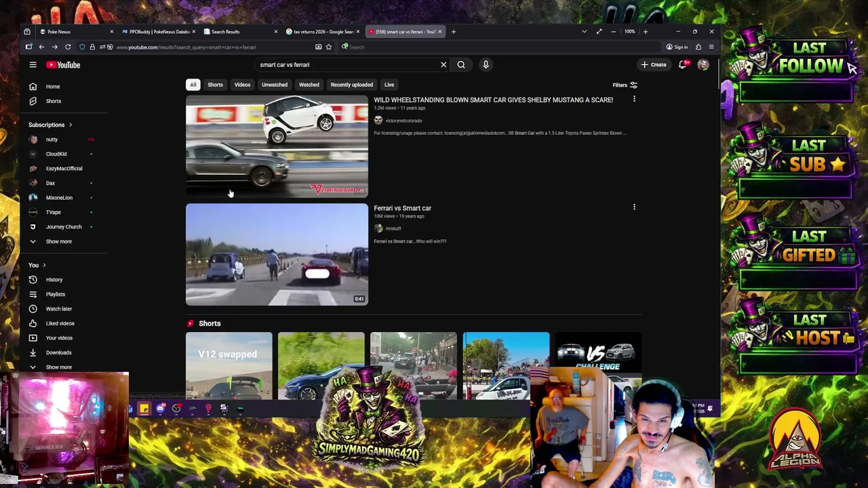
Task: Click the yellow sticky notes taskbar icon
Action: (144, 408)
